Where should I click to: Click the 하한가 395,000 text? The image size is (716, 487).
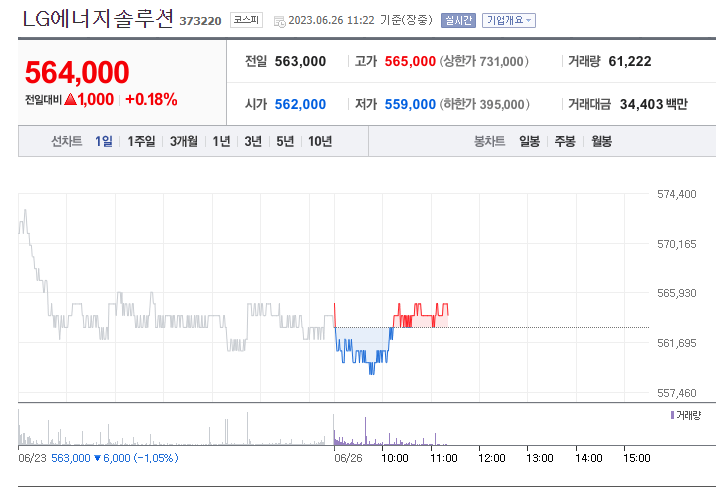point(484,105)
